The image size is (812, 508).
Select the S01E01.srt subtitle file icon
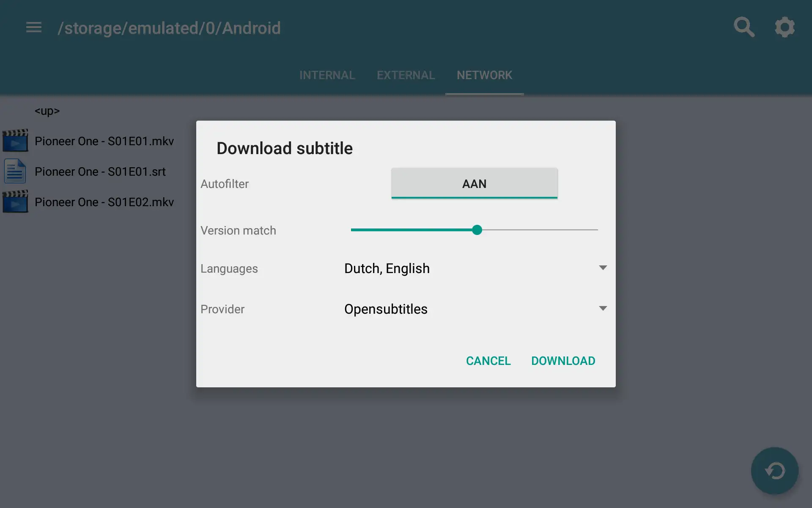[15, 171]
